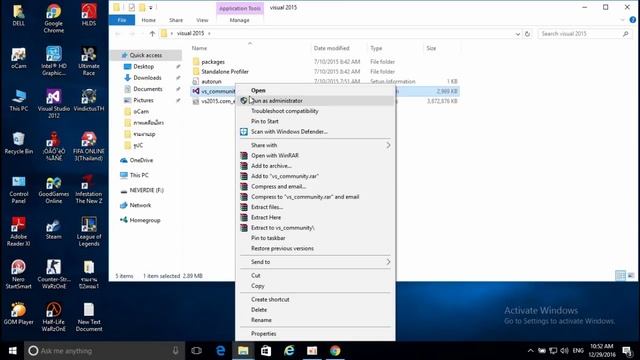This screenshot has height=360, width=640.
Task: Launch Half-Life WaRzOnE shortcut
Action: coord(53,317)
